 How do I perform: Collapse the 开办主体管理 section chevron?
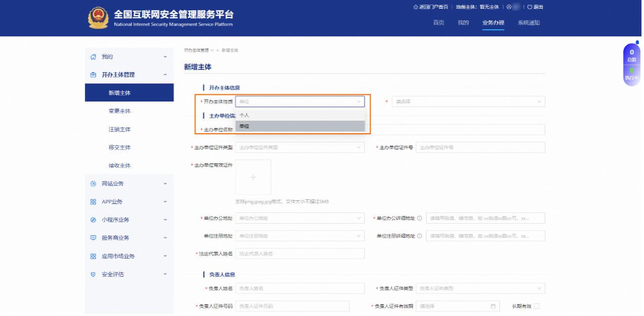[165, 74]
